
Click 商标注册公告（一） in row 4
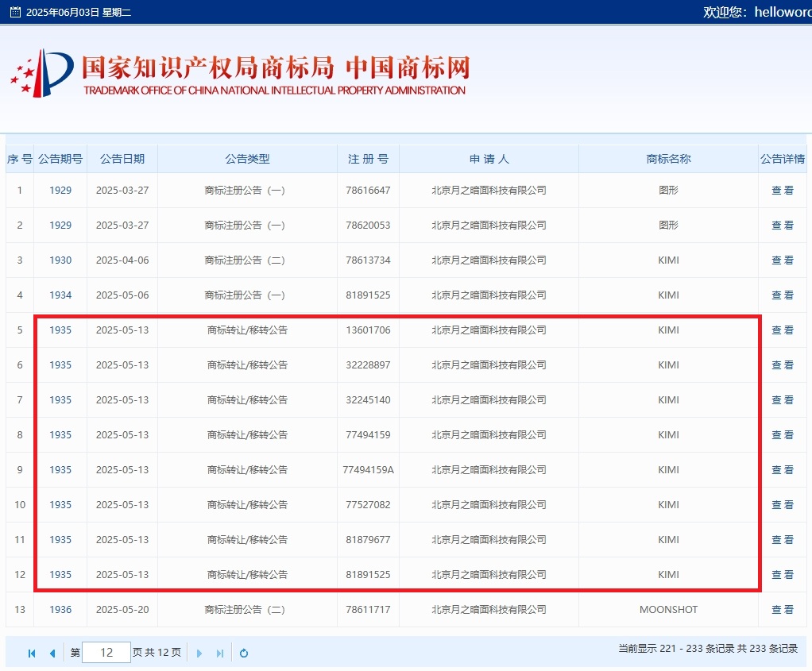[x=245, y=295]
